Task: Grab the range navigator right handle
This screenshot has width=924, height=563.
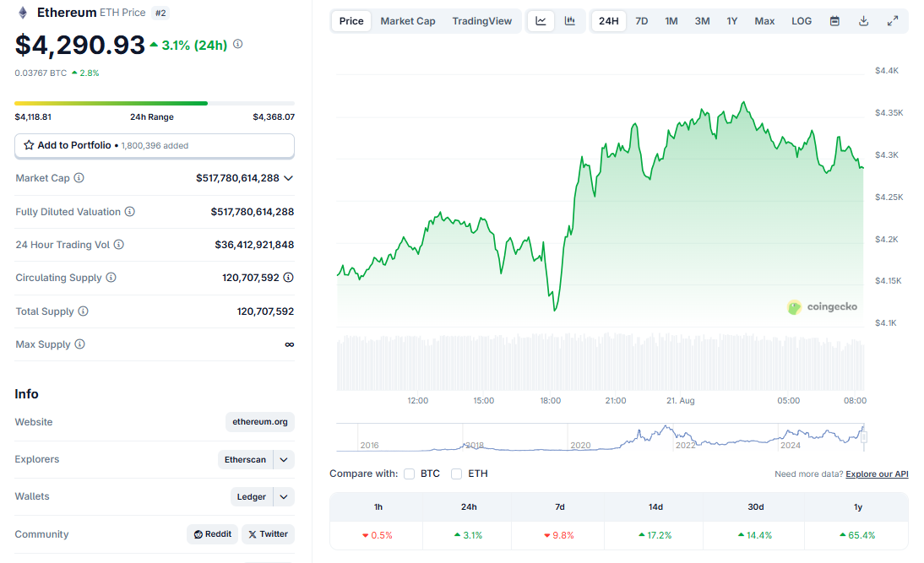Action: click(x=865, y=437)
